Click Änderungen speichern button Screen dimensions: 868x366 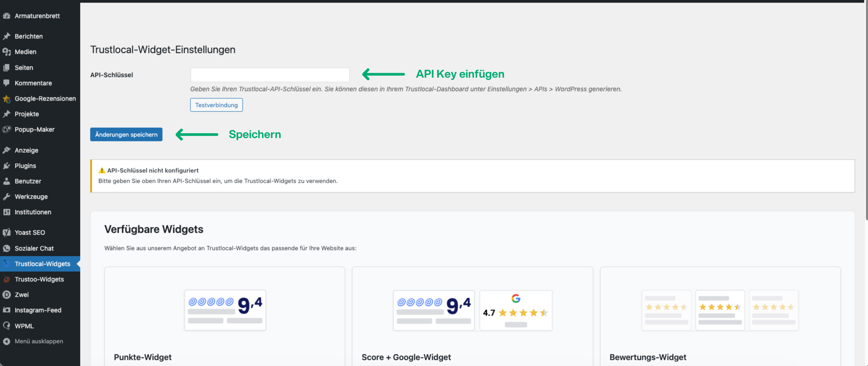[126, 134]
